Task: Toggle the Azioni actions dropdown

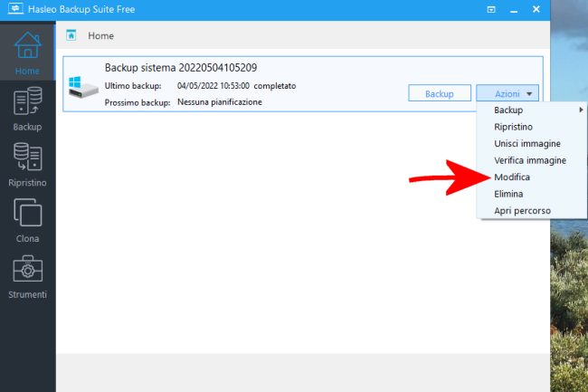Action: pos(507,93)
